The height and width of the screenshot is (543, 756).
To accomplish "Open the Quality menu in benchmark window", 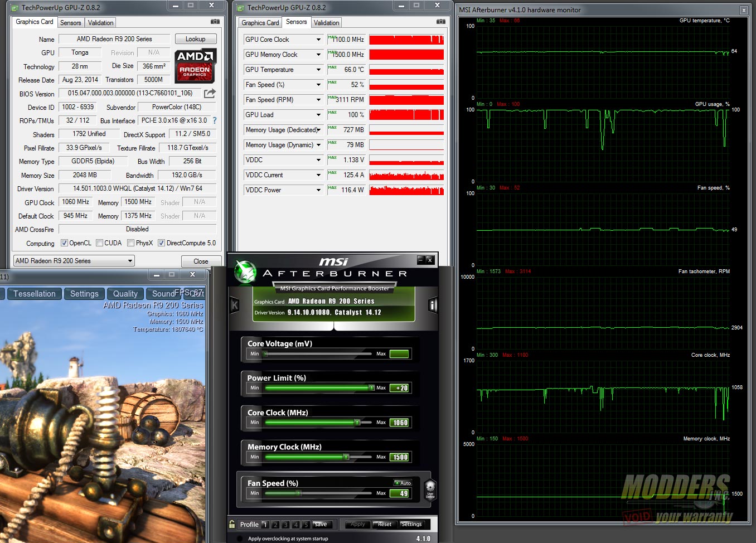I will pos(125,294).
